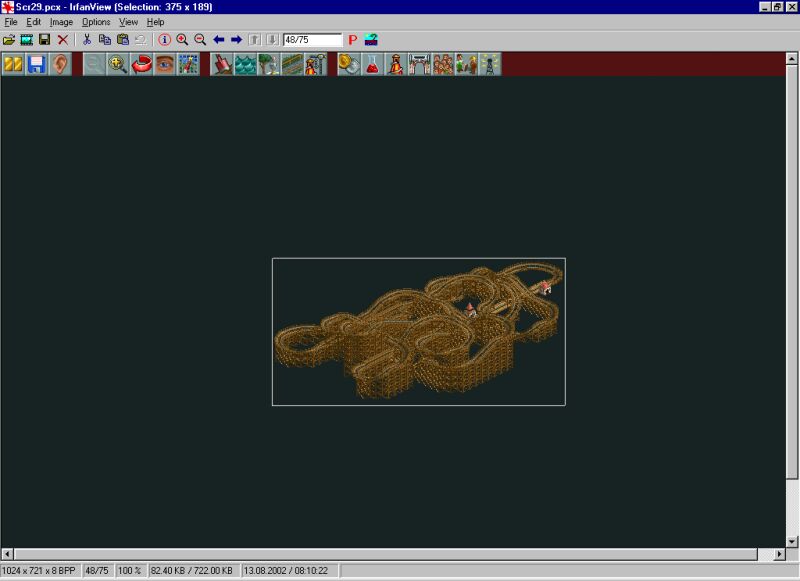Open a file with the folder icon
The height and width of the screenshot is (581, 800).
[x=9, y=40]
